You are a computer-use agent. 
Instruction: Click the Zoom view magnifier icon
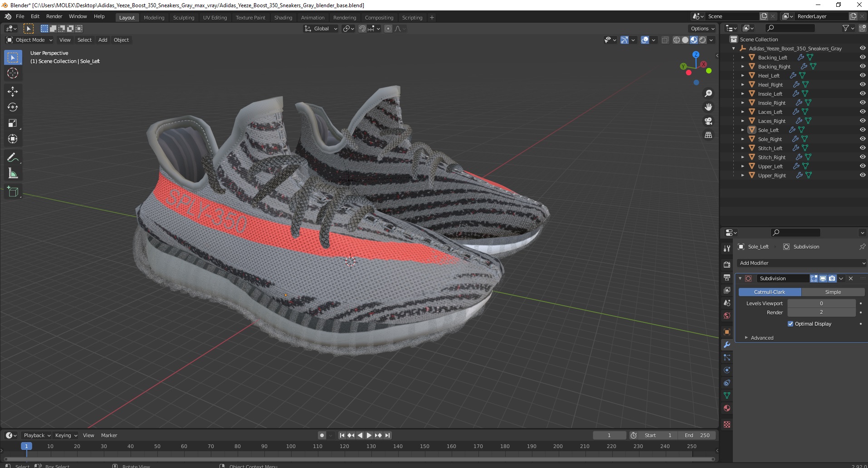(x=708, y=93)
